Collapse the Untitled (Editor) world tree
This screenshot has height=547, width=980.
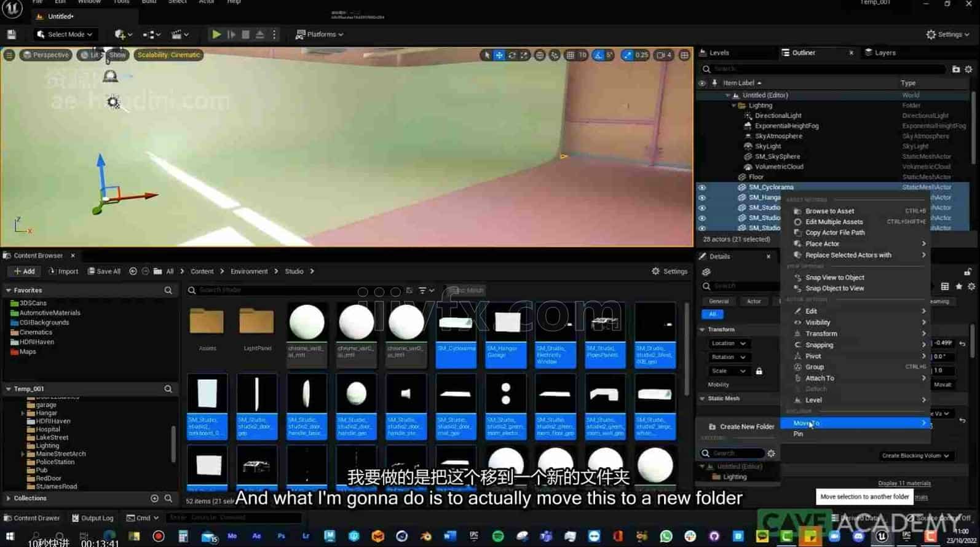coord(727,95)
